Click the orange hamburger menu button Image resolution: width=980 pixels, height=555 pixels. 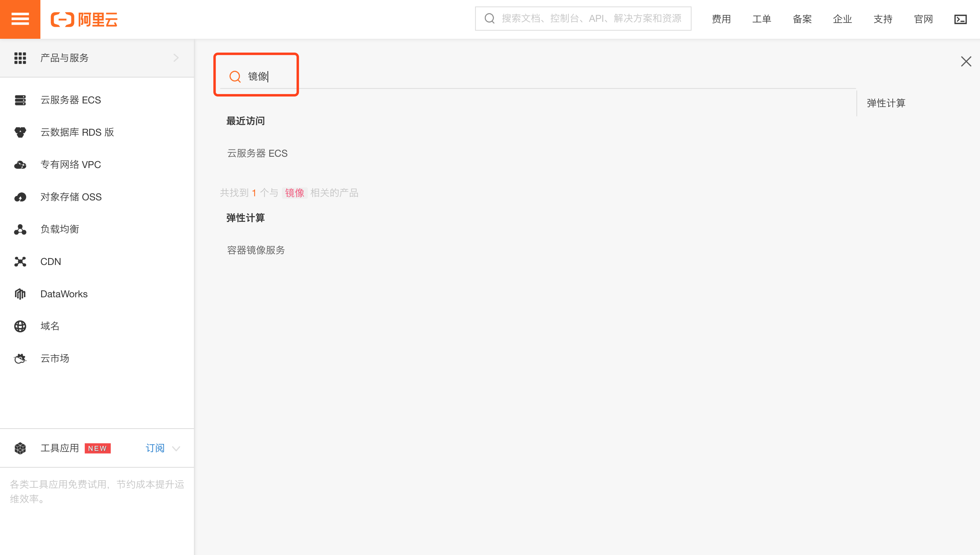pyautogui.click(x=20, y=19)
